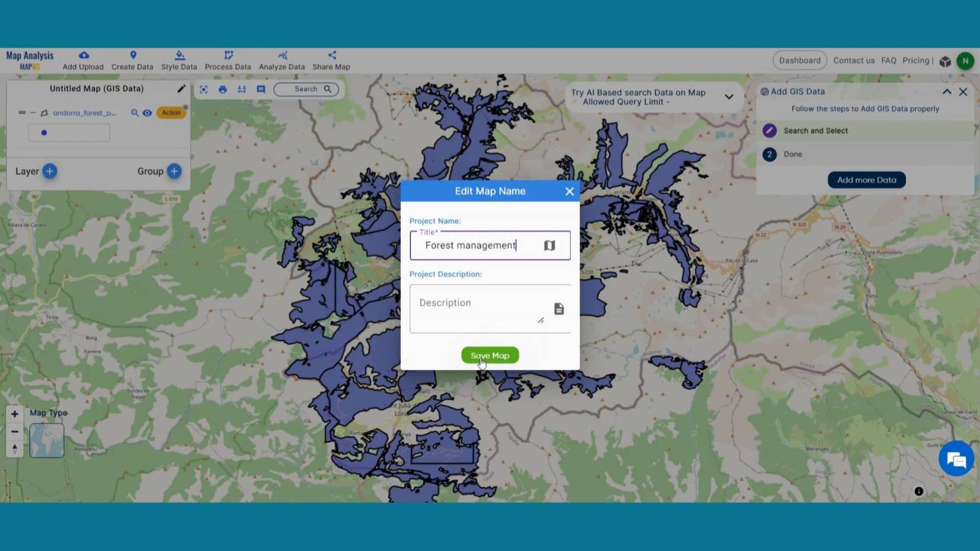Open the Process Data menu
This screenshot has height=551, width=980.
point(228,61)
